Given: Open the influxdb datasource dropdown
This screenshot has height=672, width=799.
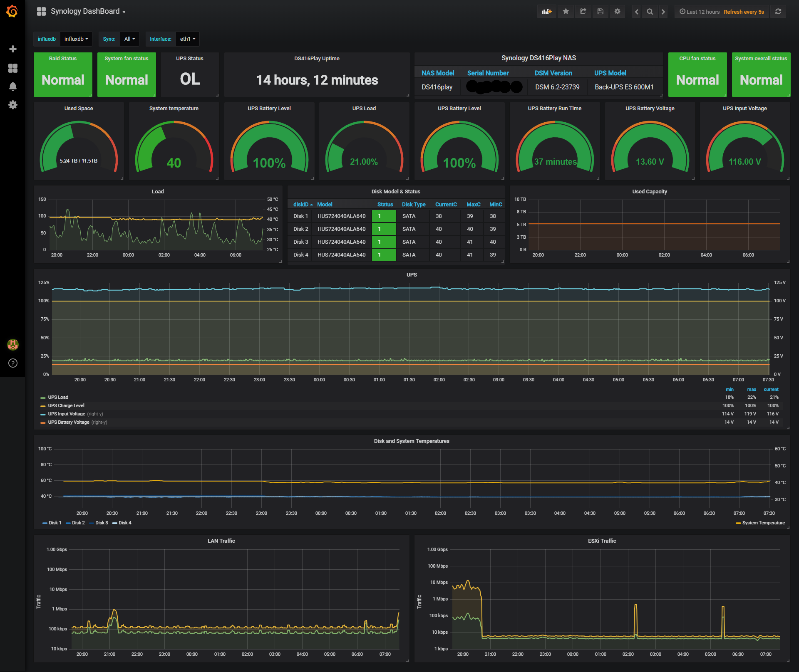Looking at the screenshot, I should click(76, 39).
